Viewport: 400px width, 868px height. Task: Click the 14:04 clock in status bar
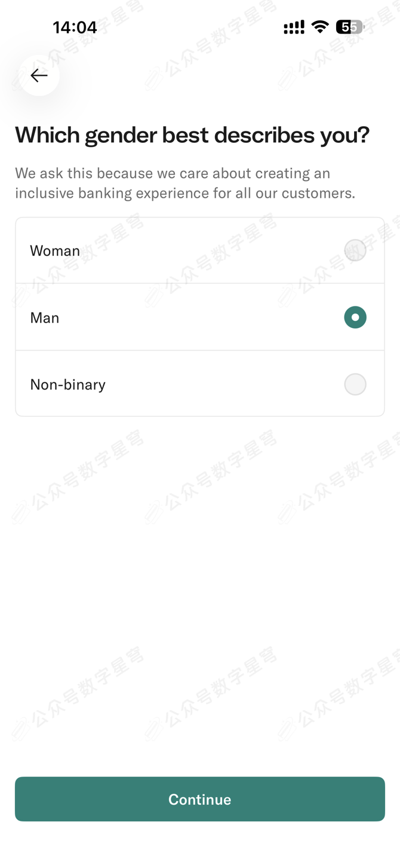75,27
